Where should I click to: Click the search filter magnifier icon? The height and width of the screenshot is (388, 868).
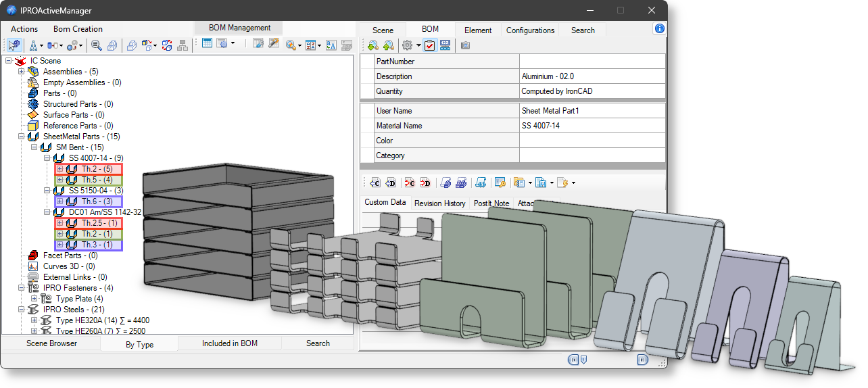(x=291, y=45)
